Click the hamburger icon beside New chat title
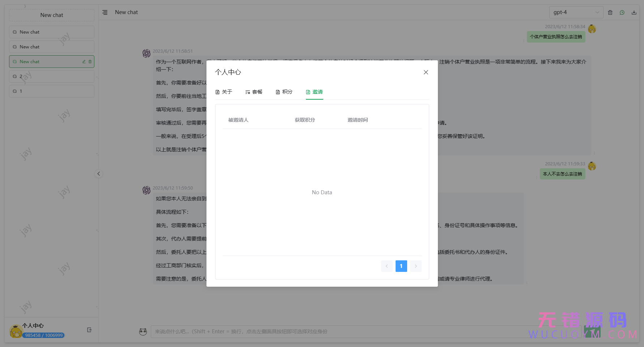 coord(105,12)
